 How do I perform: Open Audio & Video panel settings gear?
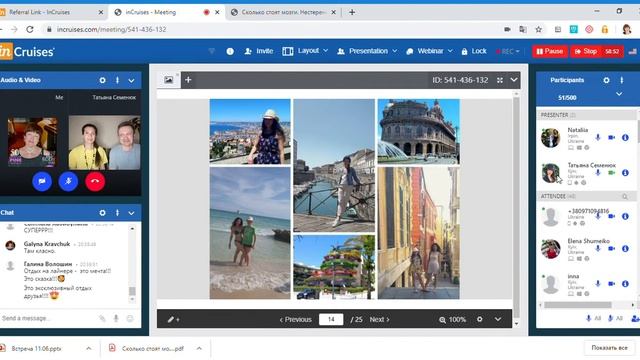click(102, 80)
